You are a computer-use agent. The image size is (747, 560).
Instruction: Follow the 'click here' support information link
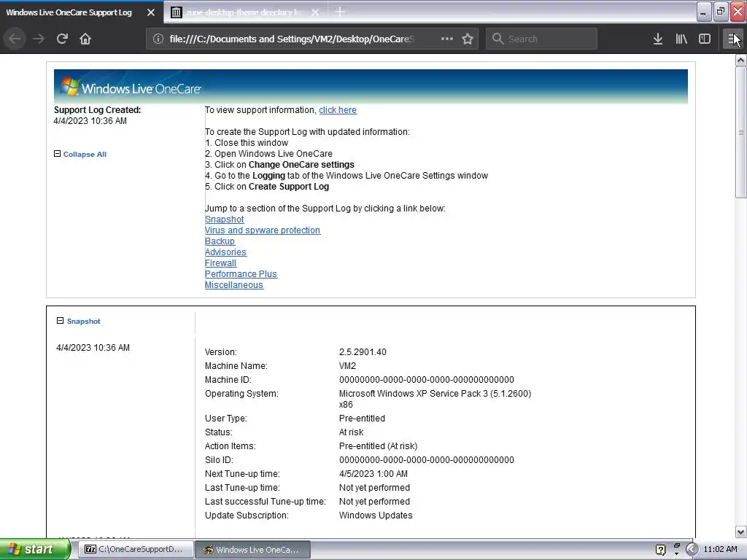tap(338, 110)
